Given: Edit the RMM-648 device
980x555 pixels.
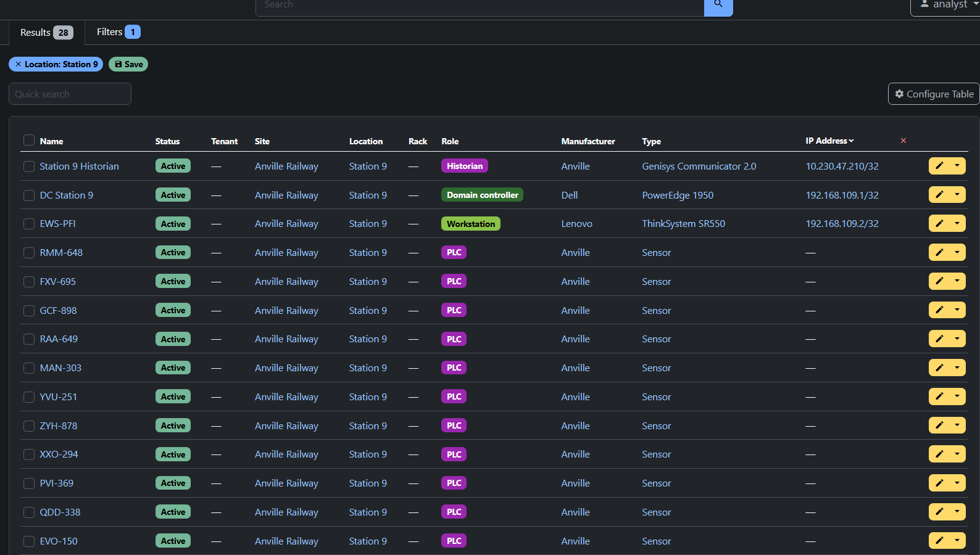Looking at the screenshot, I should (939, 252).
